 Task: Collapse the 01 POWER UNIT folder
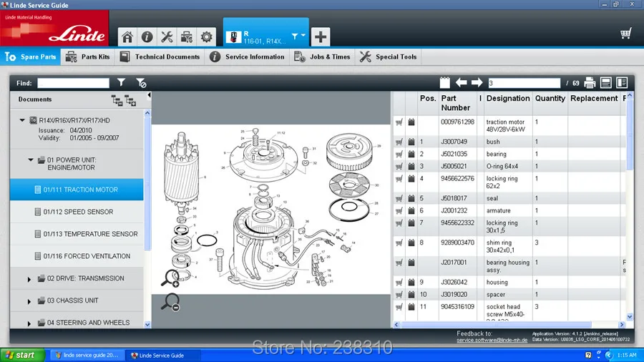click(30, 160)
